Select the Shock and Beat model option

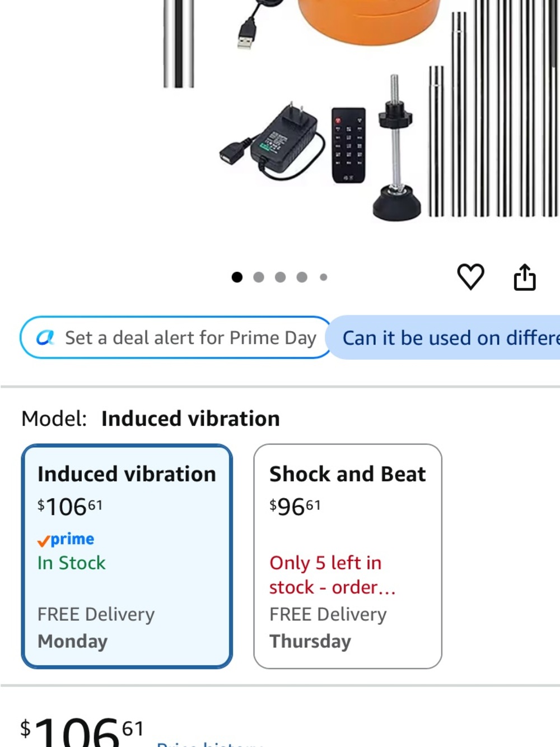point(348,556)
